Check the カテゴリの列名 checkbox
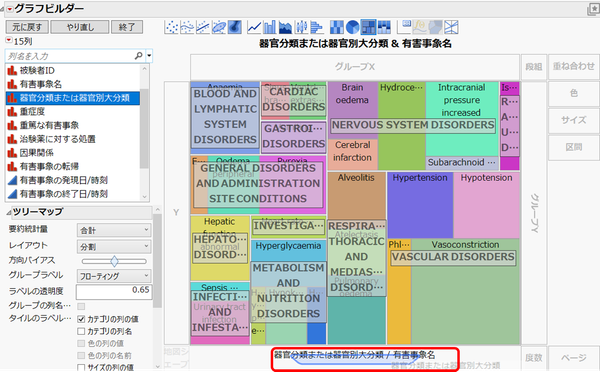 (x=81, y=331)
